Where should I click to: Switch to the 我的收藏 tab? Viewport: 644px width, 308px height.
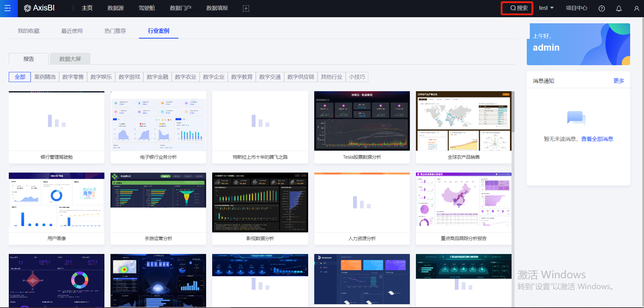29,31
